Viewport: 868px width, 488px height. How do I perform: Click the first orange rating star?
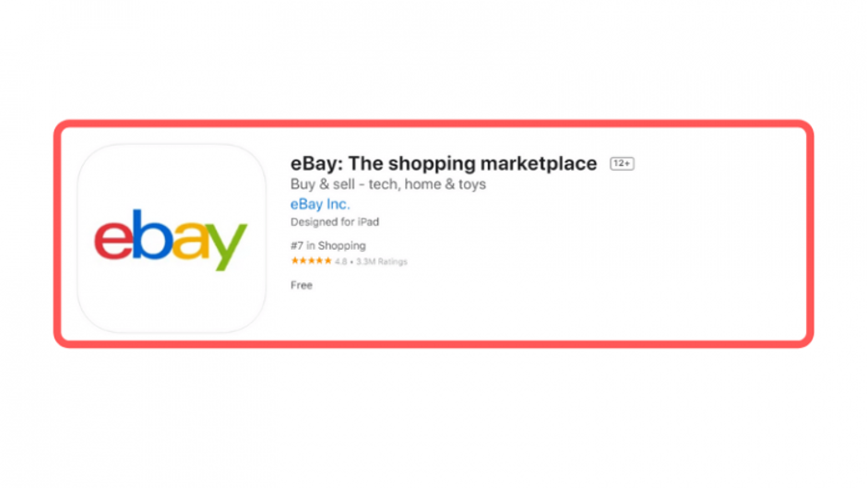click(294, 261)
